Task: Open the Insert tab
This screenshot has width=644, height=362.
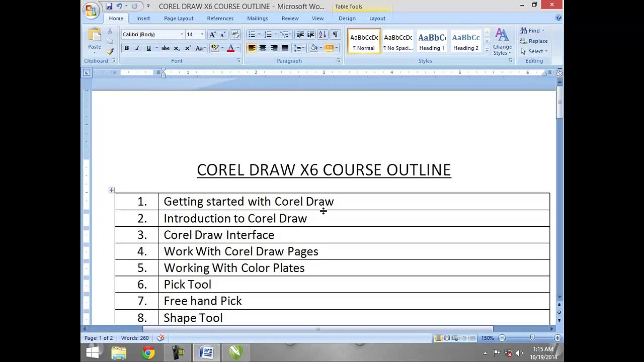Action: click(143, 18)
